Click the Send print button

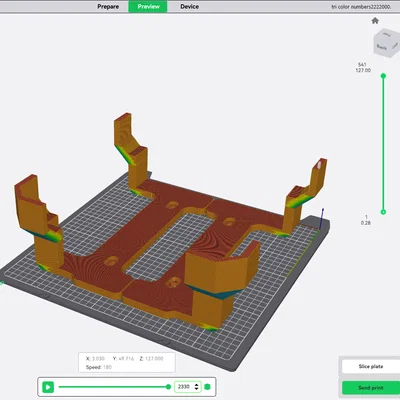click(x=371, y=388)
